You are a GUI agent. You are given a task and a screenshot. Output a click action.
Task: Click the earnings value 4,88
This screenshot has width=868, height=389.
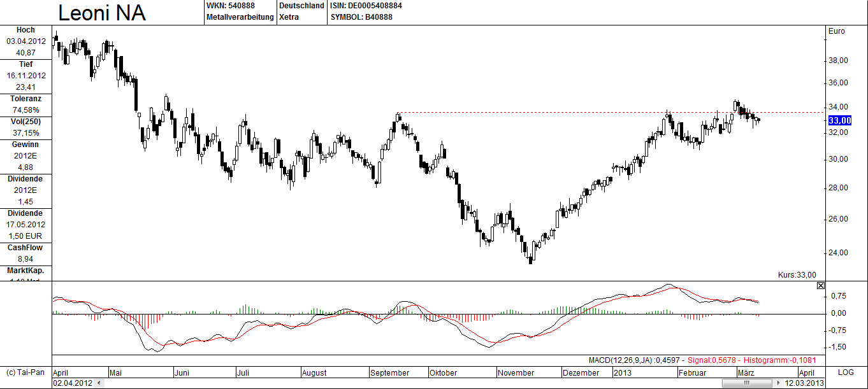coord(26,167)
